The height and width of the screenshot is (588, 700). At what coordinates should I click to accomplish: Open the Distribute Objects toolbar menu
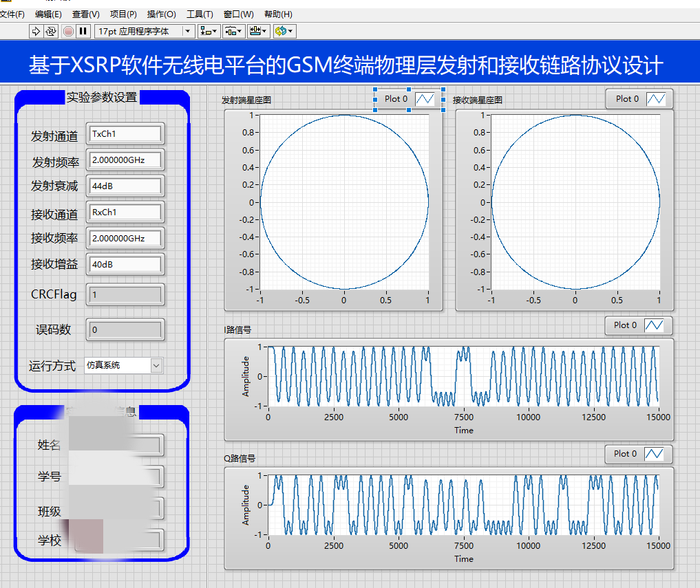233,31
